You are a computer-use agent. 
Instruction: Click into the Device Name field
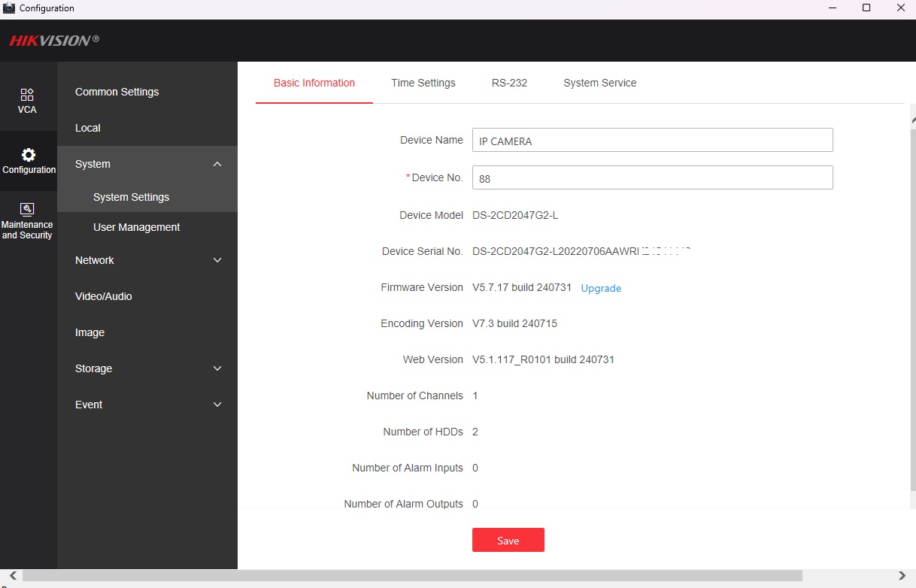coord(652,141)
